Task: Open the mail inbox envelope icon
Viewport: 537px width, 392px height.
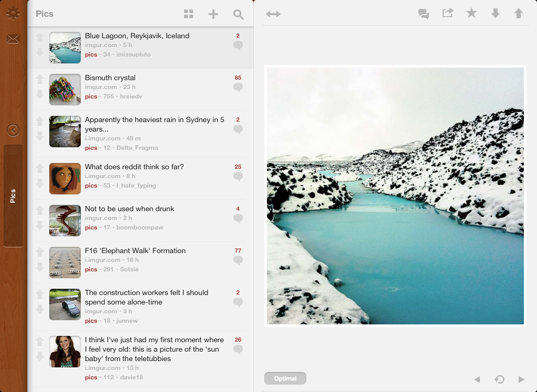Action: pos(13,39)
